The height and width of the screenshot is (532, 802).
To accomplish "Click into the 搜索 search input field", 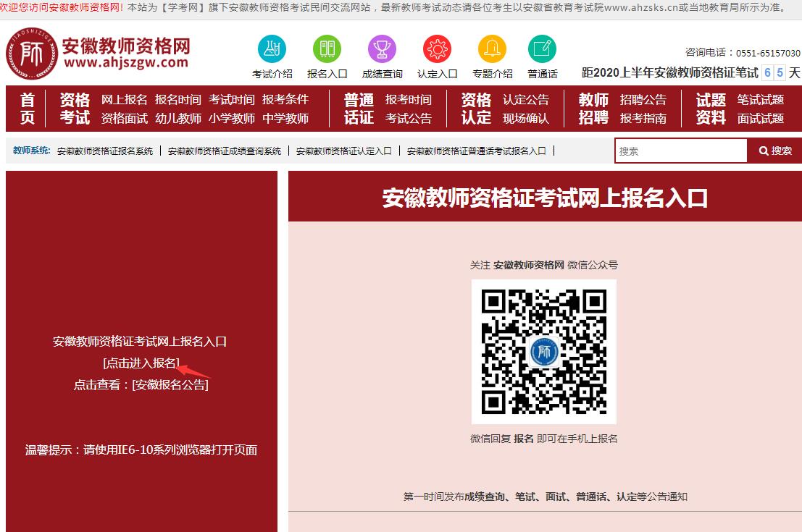I will 681,151.
